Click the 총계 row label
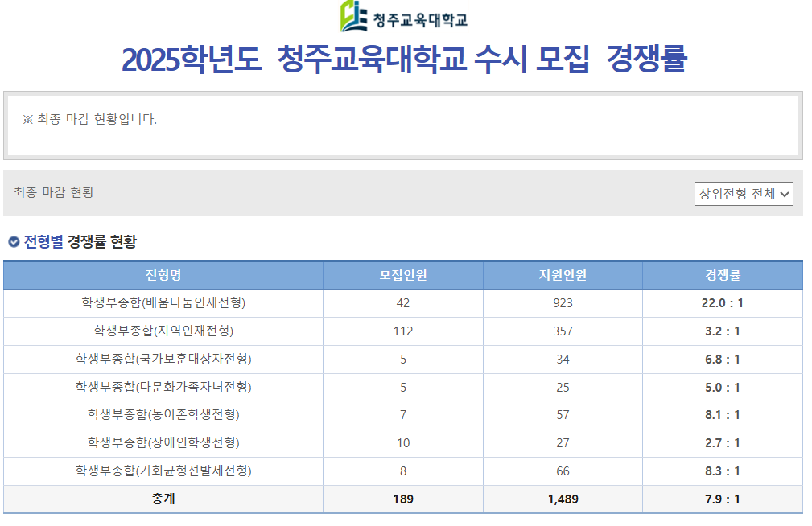 pos(163,499)
